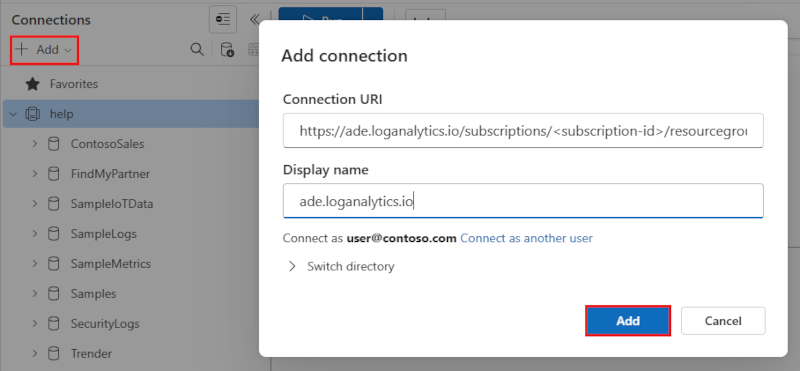Click the help cluster icon
Screen dimensions: 800x371
[32, 114]
